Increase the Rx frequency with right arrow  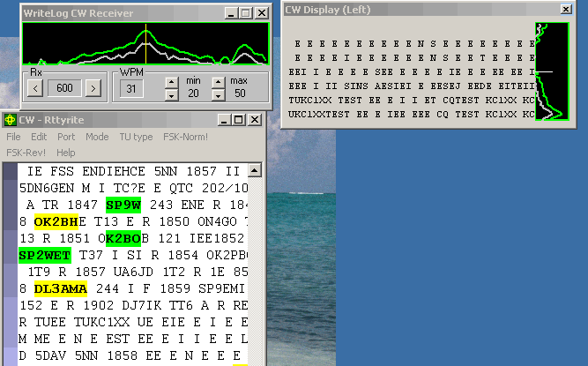93,88
